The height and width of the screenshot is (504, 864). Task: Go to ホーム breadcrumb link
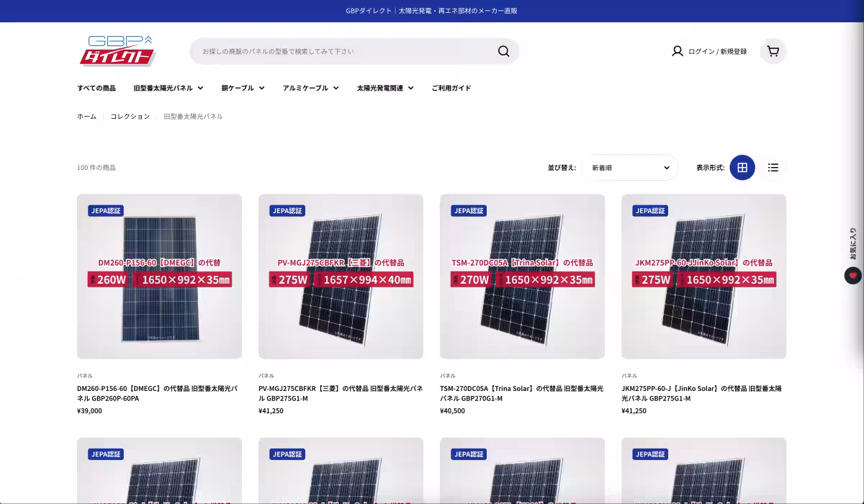tap(86, 116)
